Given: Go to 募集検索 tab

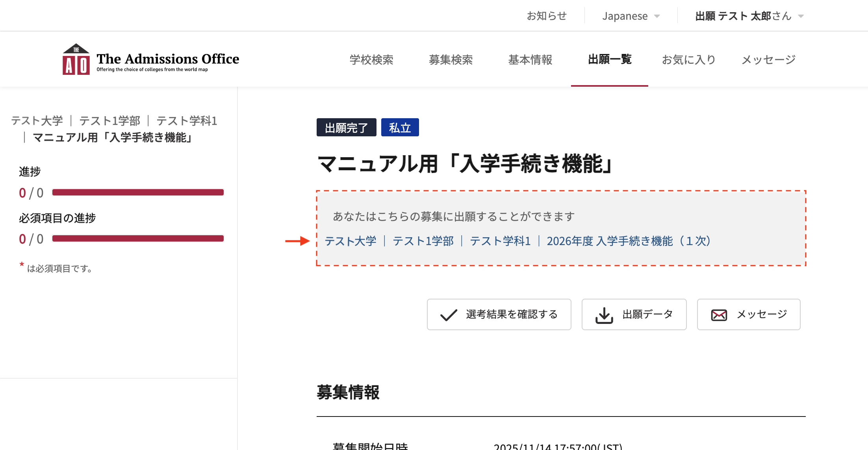Looking at the screenshot, I should (x=451, y=60).
